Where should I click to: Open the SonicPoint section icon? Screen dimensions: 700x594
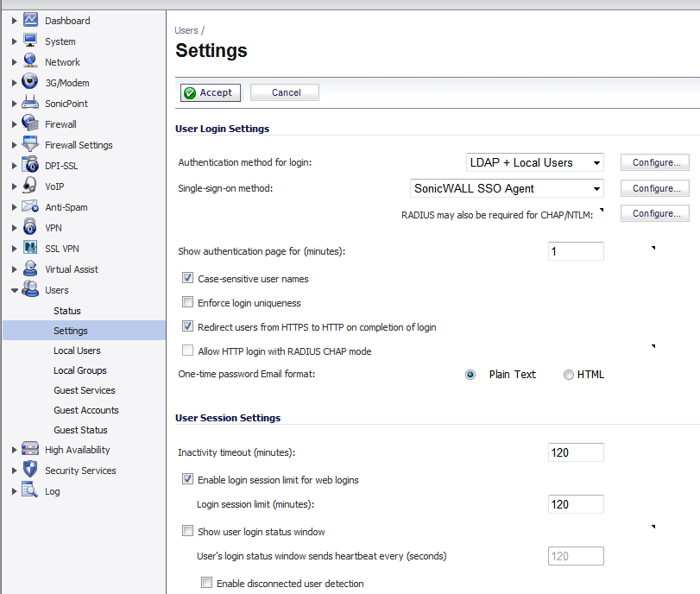pyautogui.click(x=27, y=103)
